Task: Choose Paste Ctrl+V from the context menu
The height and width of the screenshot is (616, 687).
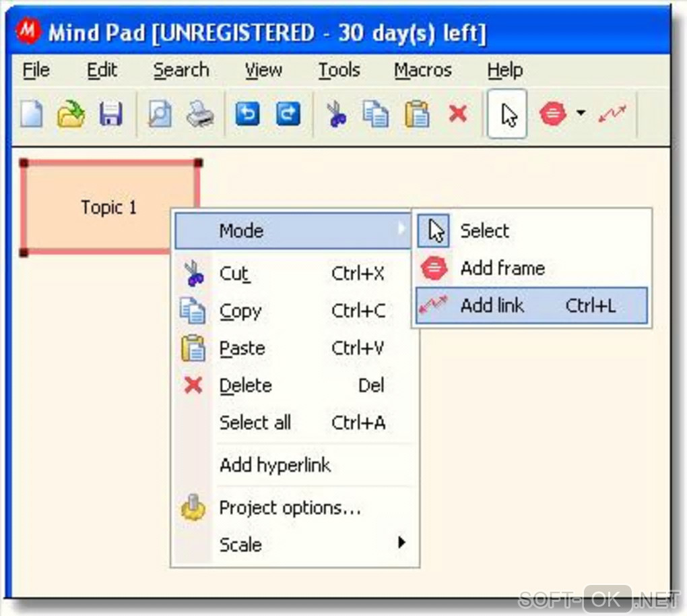Action: 293,348
